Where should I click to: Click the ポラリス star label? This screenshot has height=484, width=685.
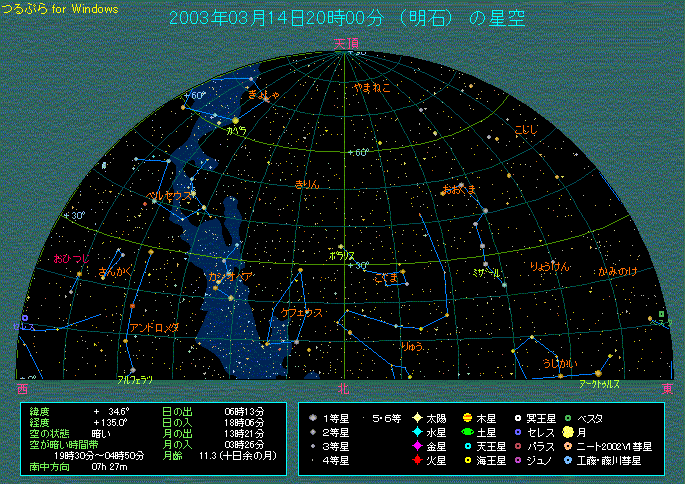coord(343,256)
